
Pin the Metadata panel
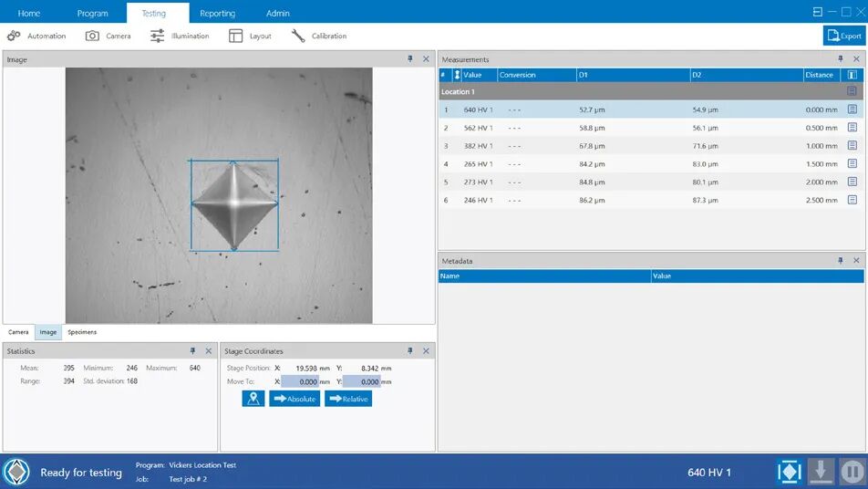click(841, 260)
